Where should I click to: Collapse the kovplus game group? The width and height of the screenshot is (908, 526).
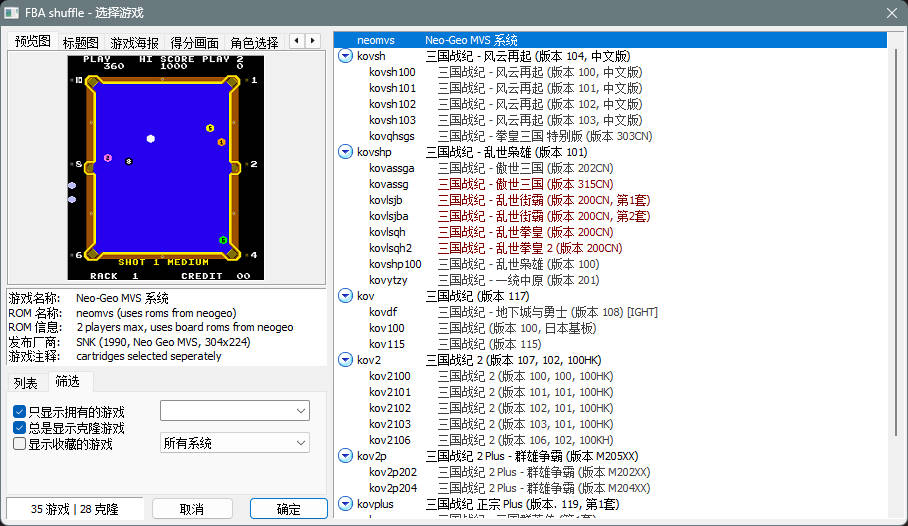pos(345,504)
